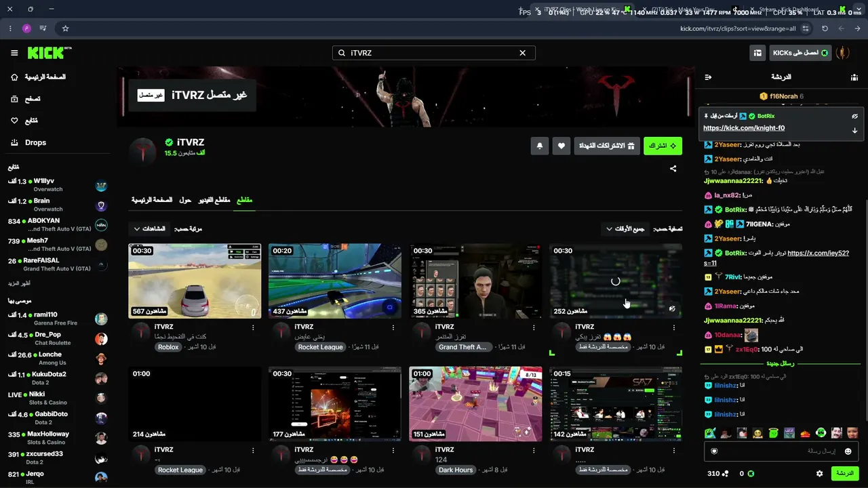Hide the pinned BotRix message
The width and height of the screenshot is (868, 488).
coord(854,116)
